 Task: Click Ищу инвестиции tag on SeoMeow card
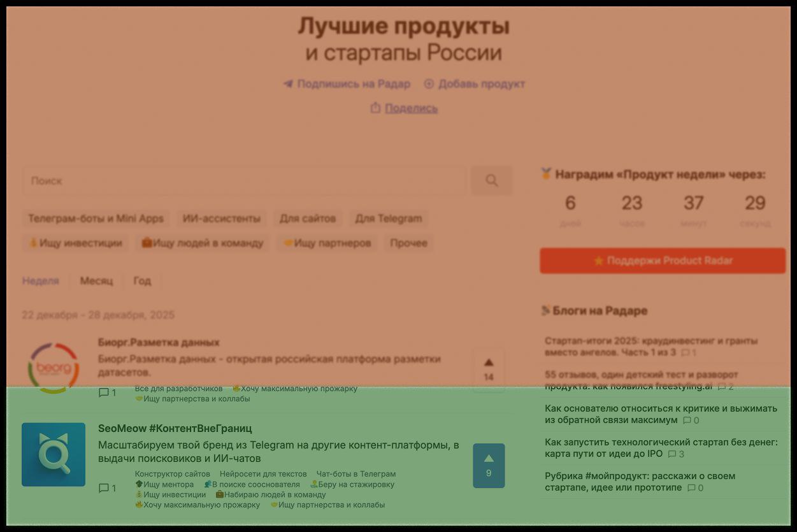[x=171, y=494]
